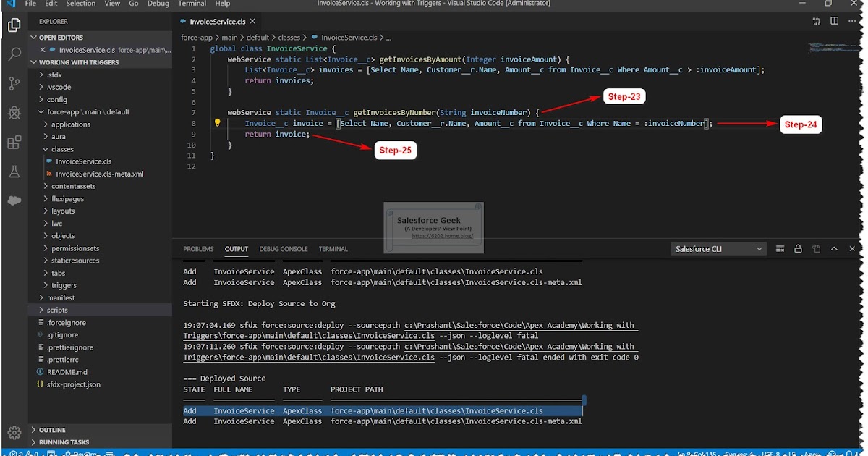Screen dimensions: 868x456
Task: Open the Salesforce CLI output channel dropdown
Action: [x=718, y=248]
